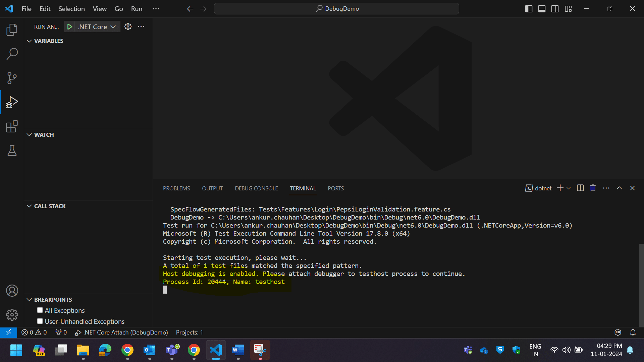Viewport: 644px width, 362px height.
Task: Open Run and Debug more actions menu
Action: tap(141, 26)
